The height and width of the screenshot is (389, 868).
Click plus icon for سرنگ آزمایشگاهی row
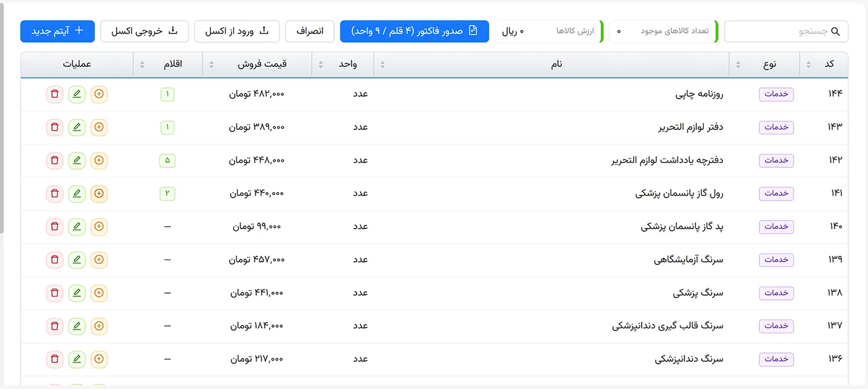click(x=99, y=260)
